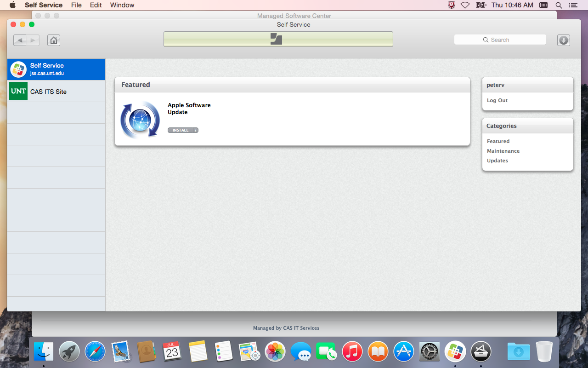Open Calendar in the Dock
The height and width of the screenshot is (368, 588).
172,352
